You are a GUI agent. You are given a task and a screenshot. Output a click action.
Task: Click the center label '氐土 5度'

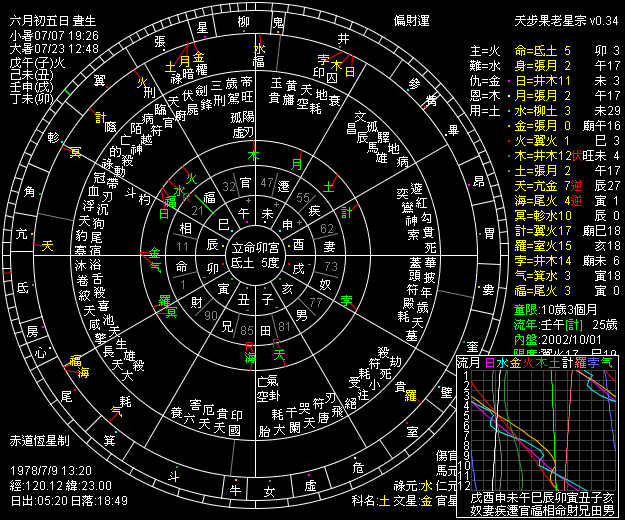click(255, 263)
